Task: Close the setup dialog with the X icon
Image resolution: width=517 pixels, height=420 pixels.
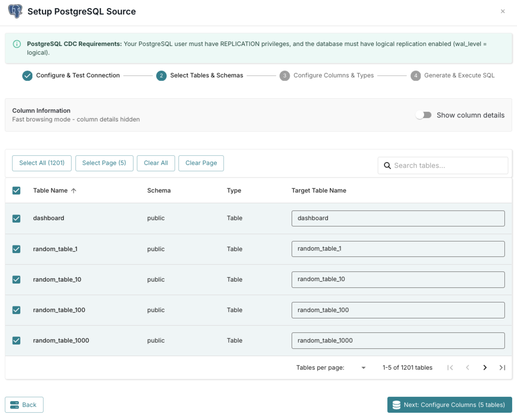Action: [x=502, y=11]
